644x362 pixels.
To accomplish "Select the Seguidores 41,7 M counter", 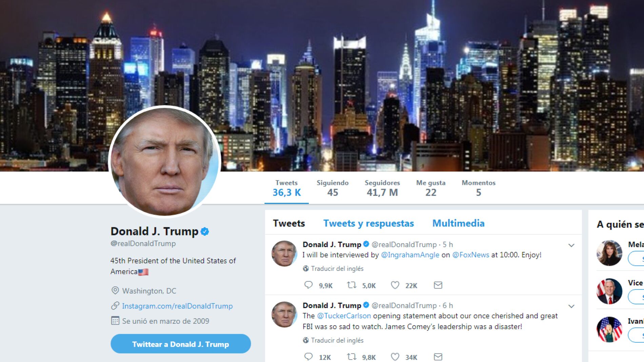I will (382, 188).
